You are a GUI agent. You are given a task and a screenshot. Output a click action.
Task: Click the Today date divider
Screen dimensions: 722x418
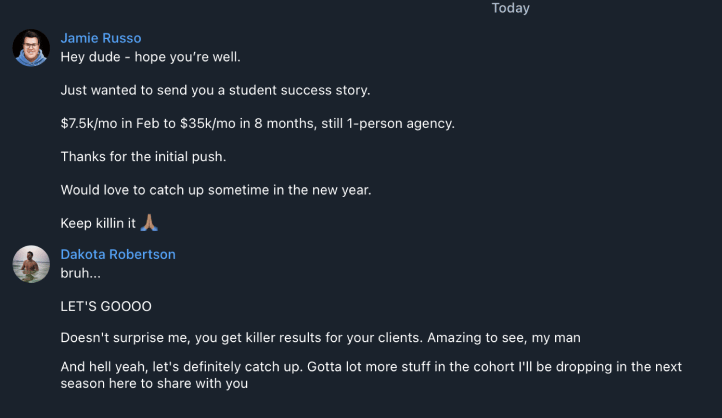[x=510, y=8]
